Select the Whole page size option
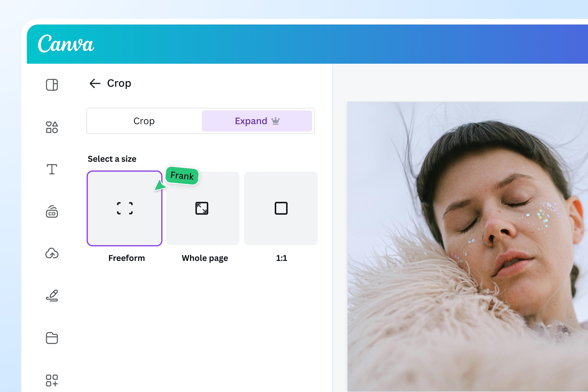The width and height of the screenshot is (588, 392). point(203,208)
